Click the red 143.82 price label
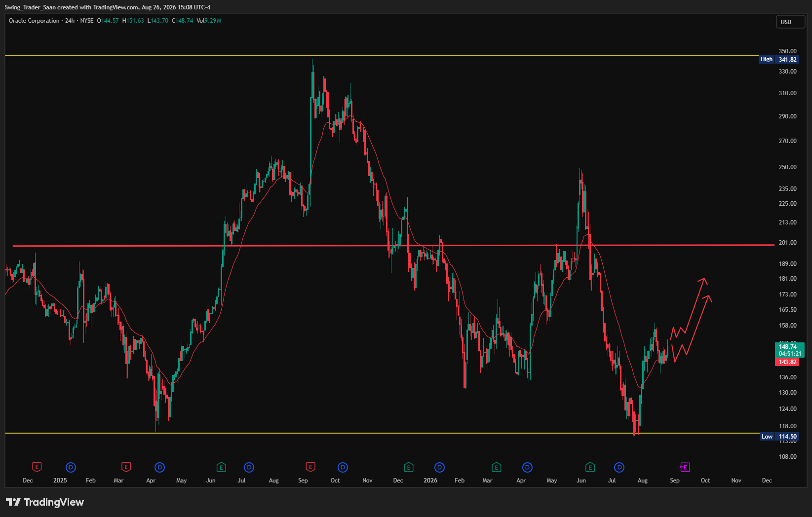Image resolution: width=812 pixels, height=517 pixels. [x=787, y=362]
